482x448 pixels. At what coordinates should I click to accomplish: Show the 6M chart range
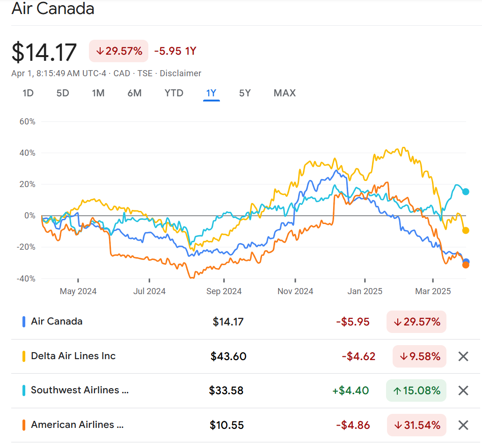click(134, 93)
